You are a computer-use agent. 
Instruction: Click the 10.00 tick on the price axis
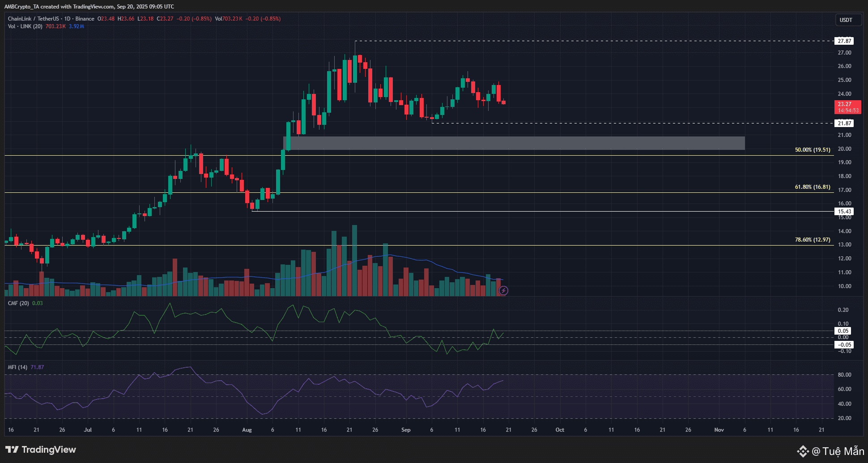(845, 286)
